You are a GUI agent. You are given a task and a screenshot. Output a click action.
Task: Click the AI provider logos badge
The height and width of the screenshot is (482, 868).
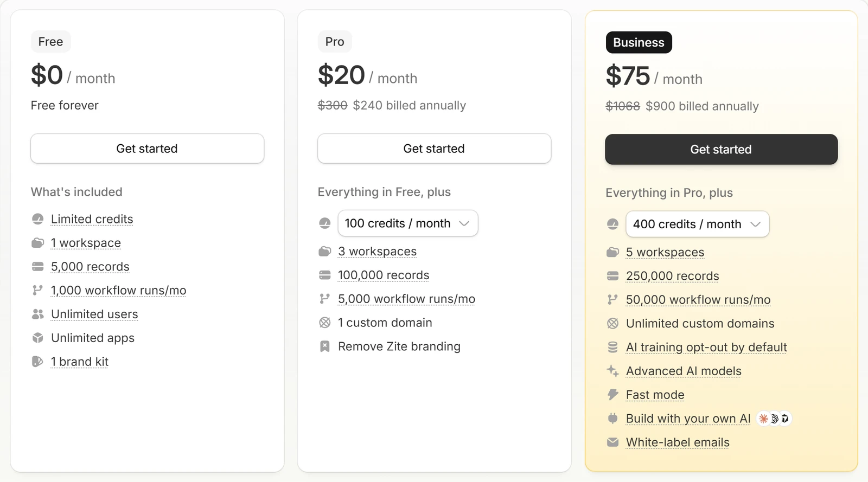(774, 419)
